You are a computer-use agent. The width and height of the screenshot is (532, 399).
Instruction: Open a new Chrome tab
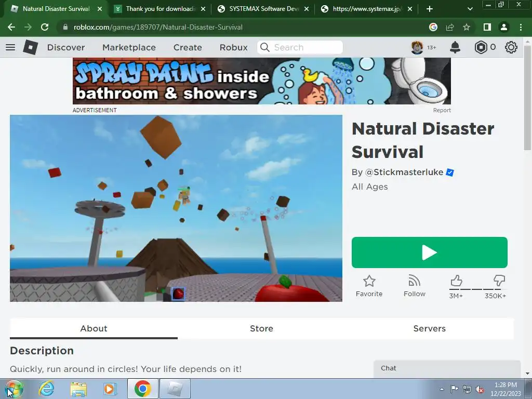point(430,9)
